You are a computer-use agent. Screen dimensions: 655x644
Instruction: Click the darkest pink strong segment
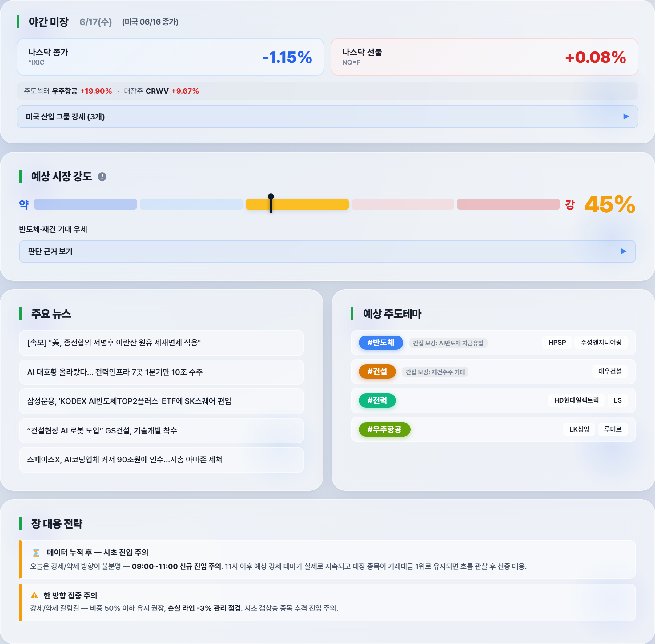click(x=508, y=204)
